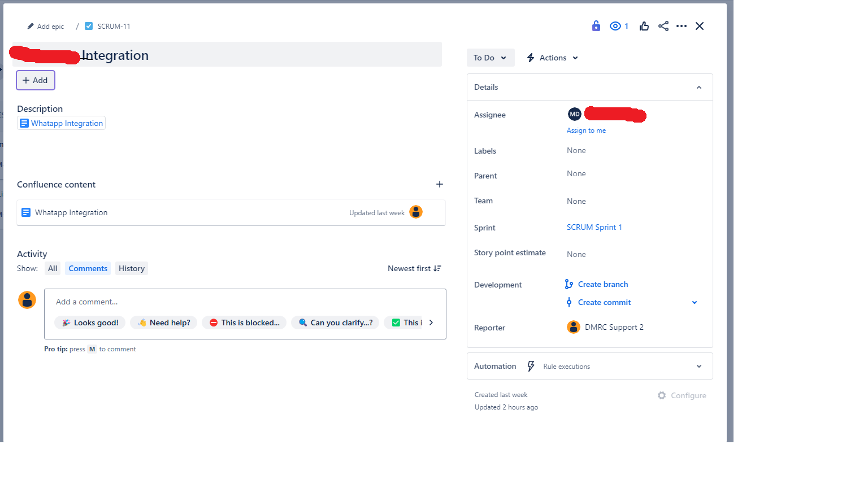Click the Add epic pencil icon

(31, 27)
